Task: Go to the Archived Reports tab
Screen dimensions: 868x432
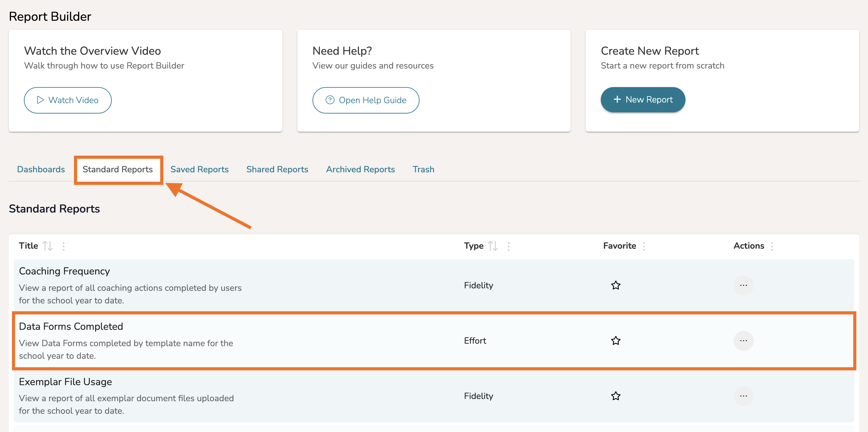Action: pos(360,169)
